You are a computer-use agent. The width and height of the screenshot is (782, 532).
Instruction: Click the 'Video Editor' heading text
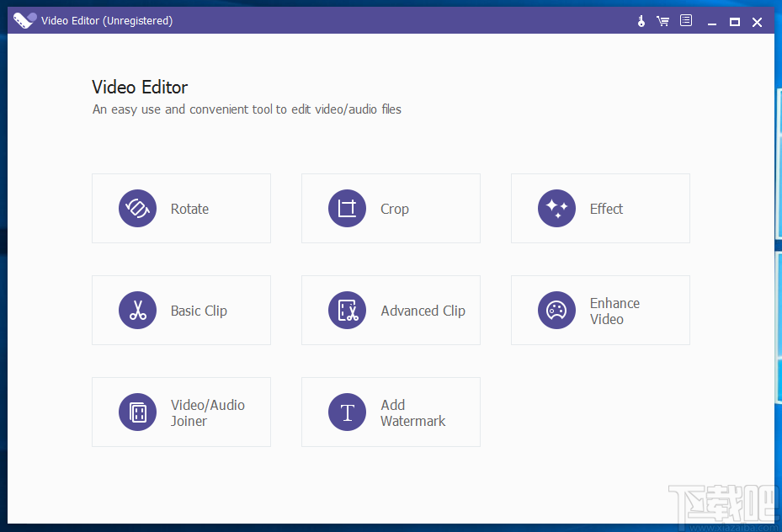pyautogui.click(x=140, y=88)
